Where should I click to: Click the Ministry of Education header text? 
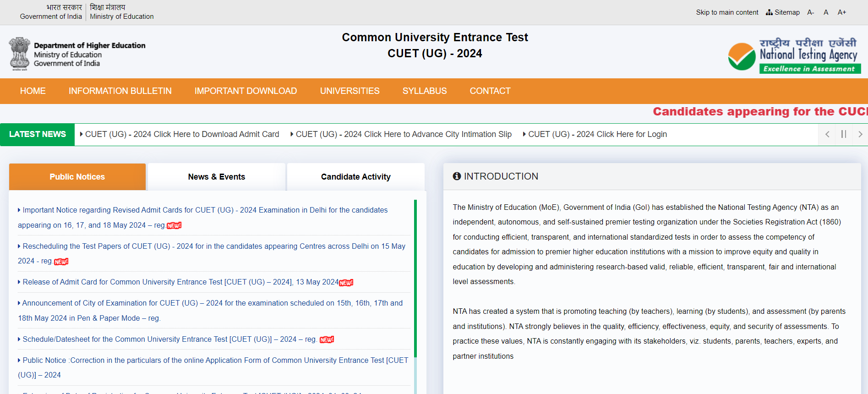coord(122,16)
